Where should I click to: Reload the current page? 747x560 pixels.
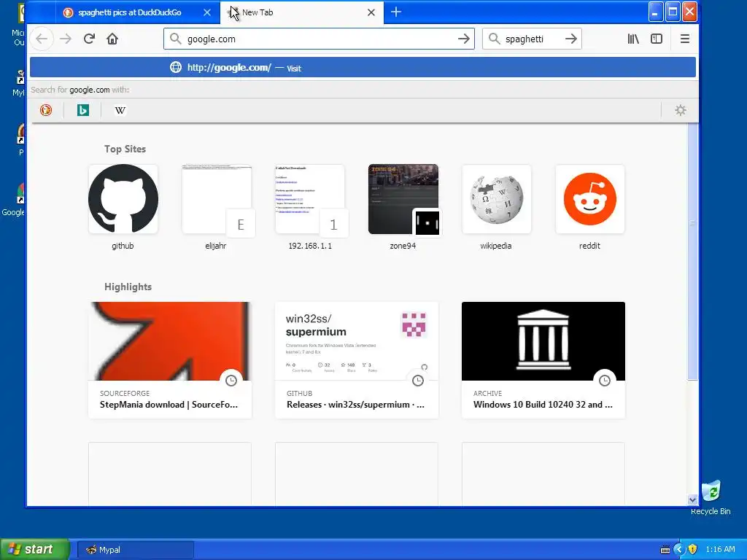click(89, 39)
